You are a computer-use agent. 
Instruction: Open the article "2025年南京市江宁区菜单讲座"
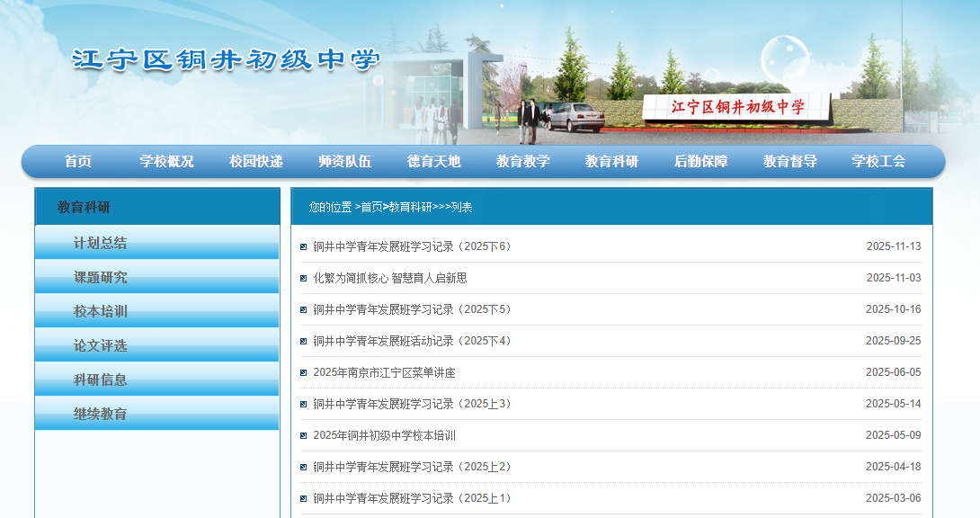click(x=381, y=371)
